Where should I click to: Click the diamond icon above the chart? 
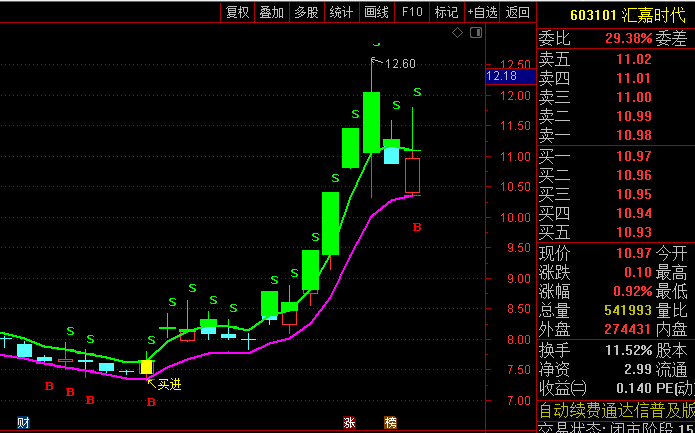pyautogui.click(x=457, y=32)
